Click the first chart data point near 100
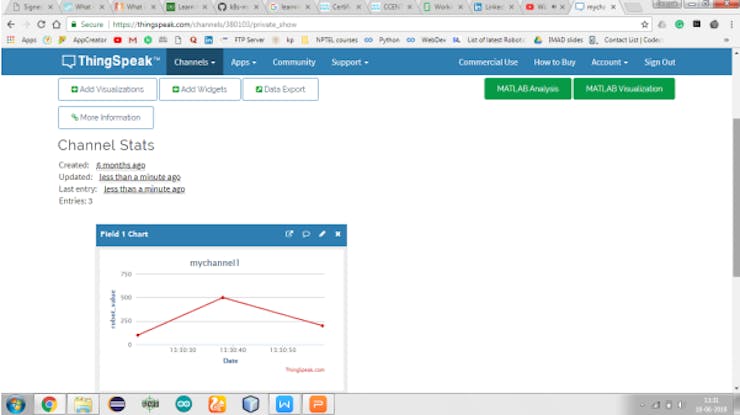The width and height of the screenshot is (740, 415). [138, 335]
